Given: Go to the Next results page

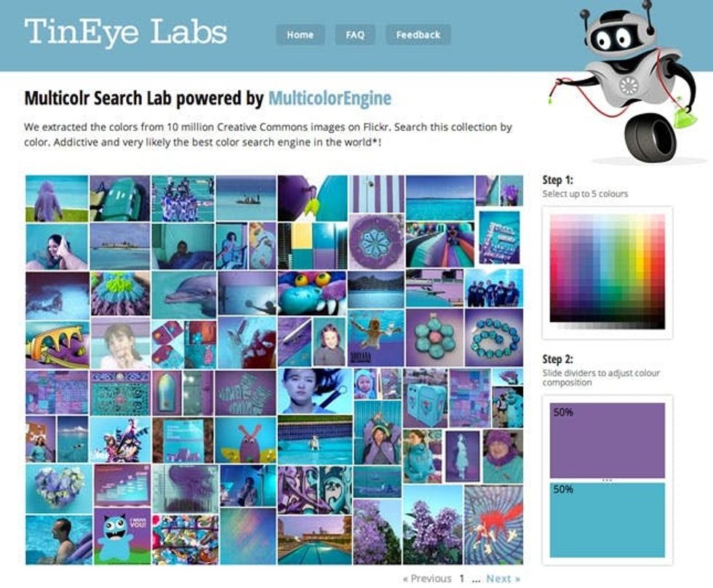Looking at the screenshot, I should [x=503, y=579].
